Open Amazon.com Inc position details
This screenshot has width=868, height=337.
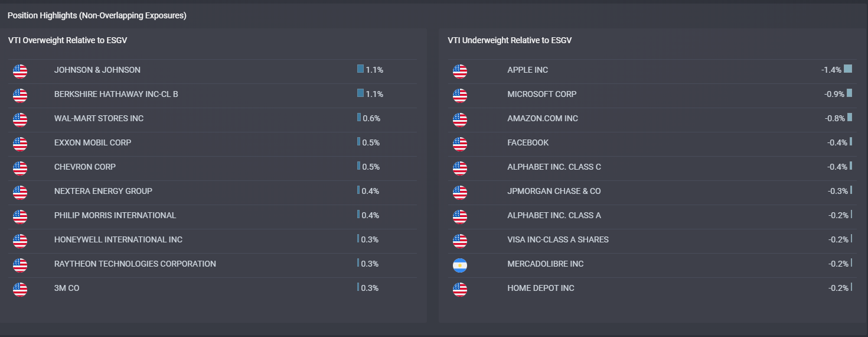point(542,118)
